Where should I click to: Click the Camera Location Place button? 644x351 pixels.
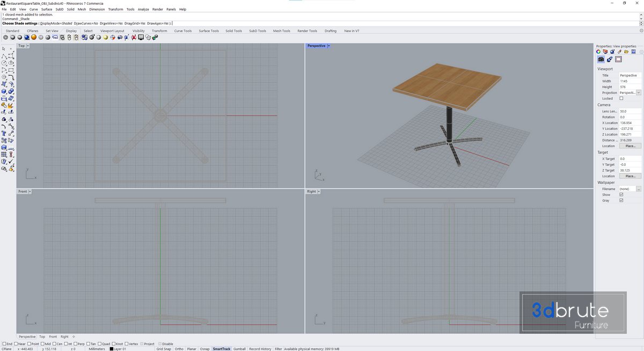pos(630,146)
